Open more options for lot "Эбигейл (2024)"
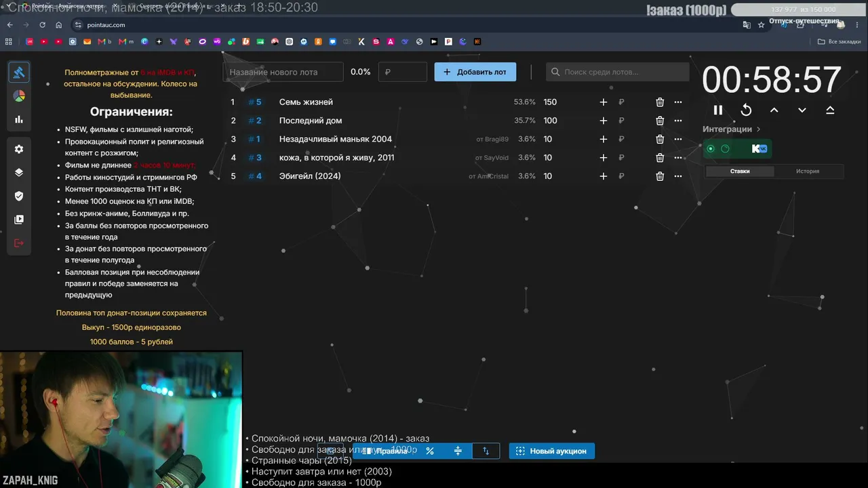This screenshot has width=868, height=488. point(678,176)
